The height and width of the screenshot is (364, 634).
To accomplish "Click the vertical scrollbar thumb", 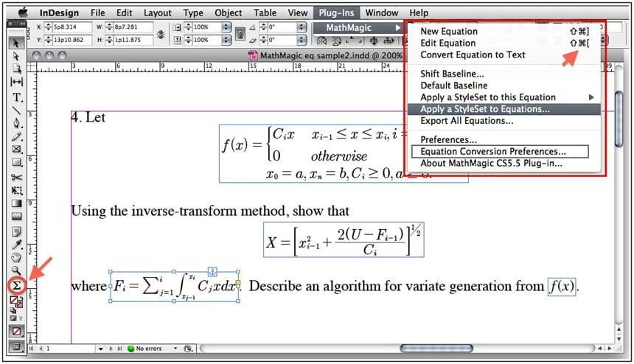I will (619, 119).
